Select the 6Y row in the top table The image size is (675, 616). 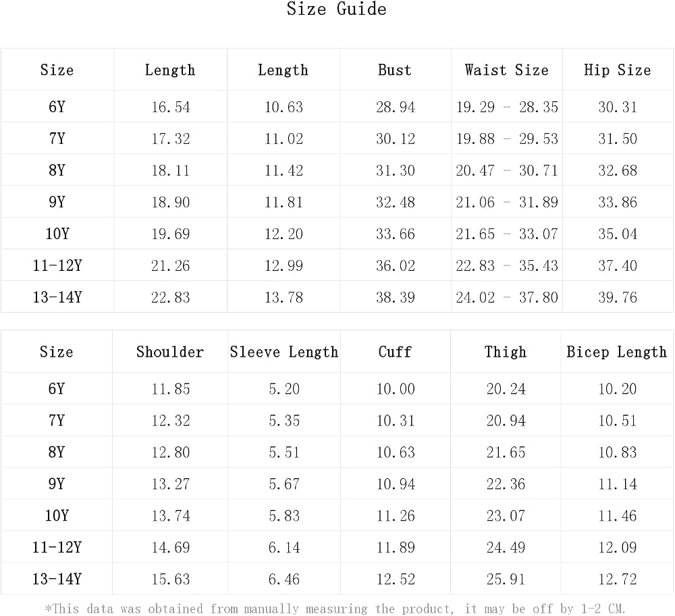(x=337, y=107)
